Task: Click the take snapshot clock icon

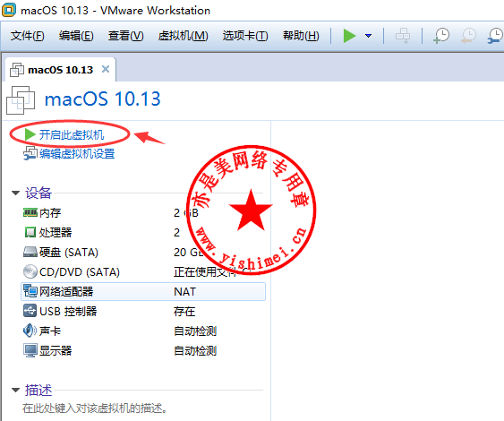Action: click(x=441, y=35)
